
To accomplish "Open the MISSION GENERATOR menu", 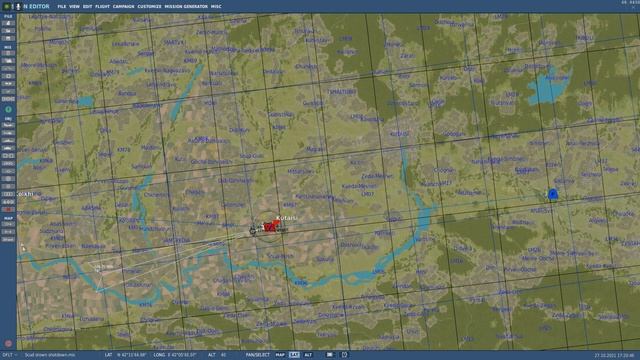I will click(186, 7).
